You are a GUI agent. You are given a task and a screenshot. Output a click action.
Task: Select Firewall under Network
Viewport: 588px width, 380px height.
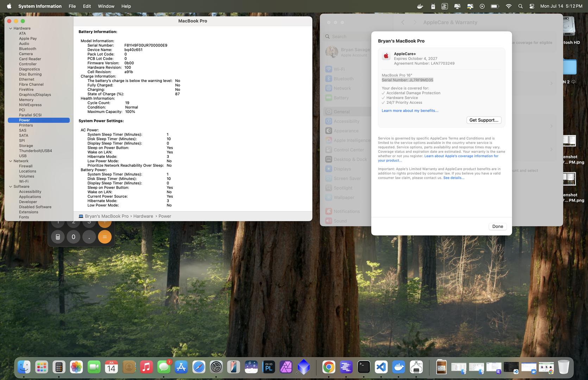[26, 166]
